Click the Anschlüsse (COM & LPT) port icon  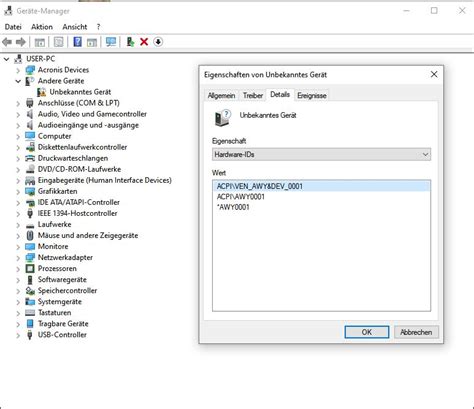tap(30, 103)
